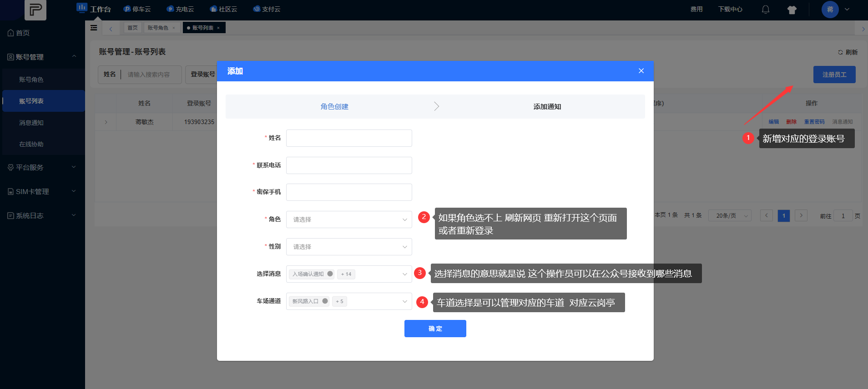
Task: Click the 密保手机 input field
Action: coord(349,192)
